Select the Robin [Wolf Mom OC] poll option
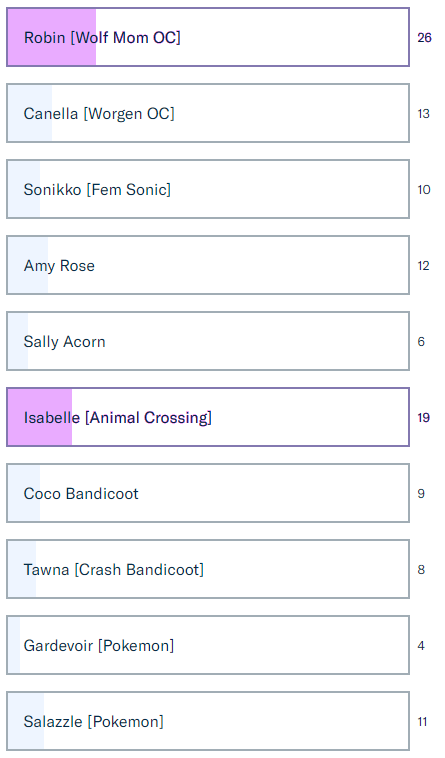This screenshot has width=445, height=758. [x=208, y=37]
